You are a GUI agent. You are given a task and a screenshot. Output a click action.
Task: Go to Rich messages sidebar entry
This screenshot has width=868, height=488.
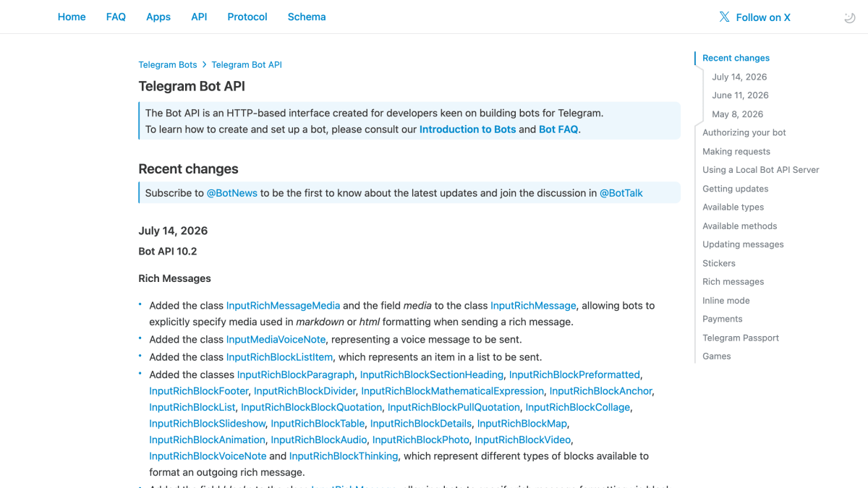[733, 281]
